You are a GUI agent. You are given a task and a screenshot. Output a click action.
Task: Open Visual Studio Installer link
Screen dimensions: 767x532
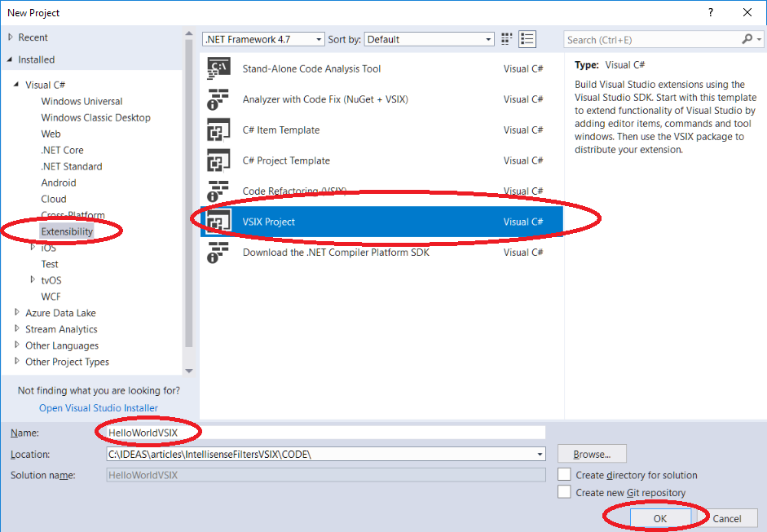[x=99, y=408]
